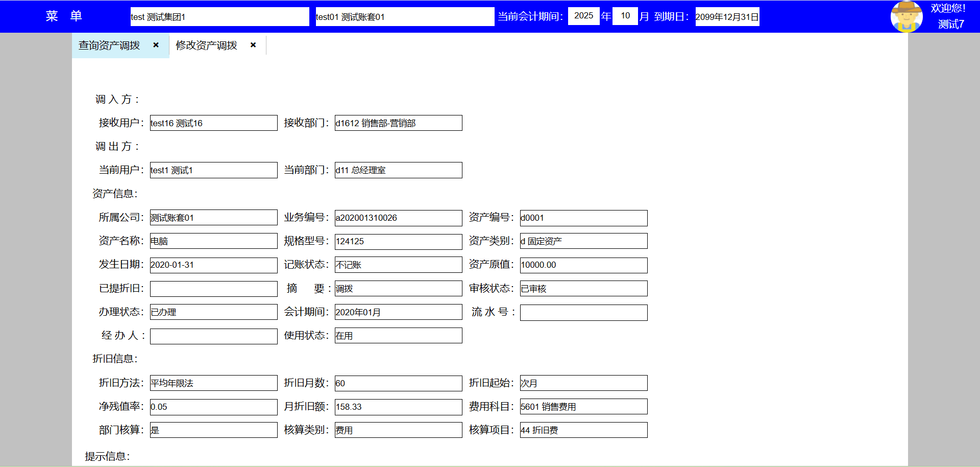Click the 资产编号 field showing d0001
This screenshot has width=980, height=467.
583,218
